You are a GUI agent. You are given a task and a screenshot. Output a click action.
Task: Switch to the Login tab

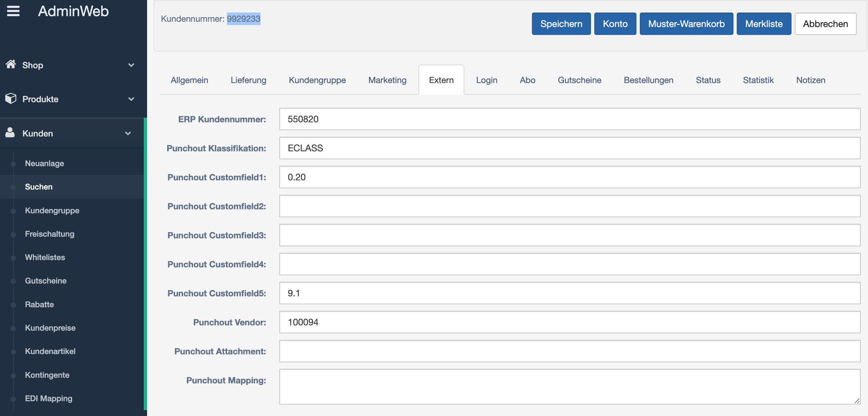pos(486,80)
